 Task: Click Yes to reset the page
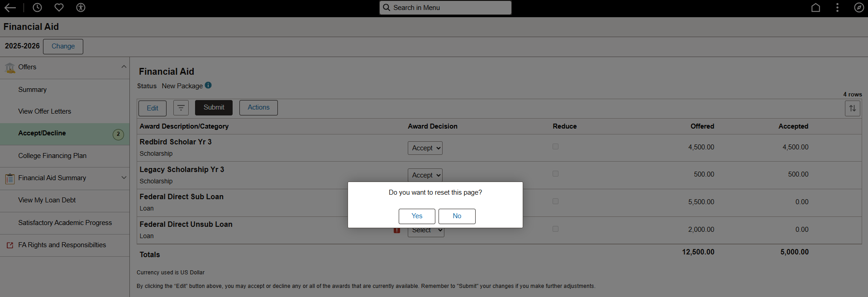click(x=417, y=216)
